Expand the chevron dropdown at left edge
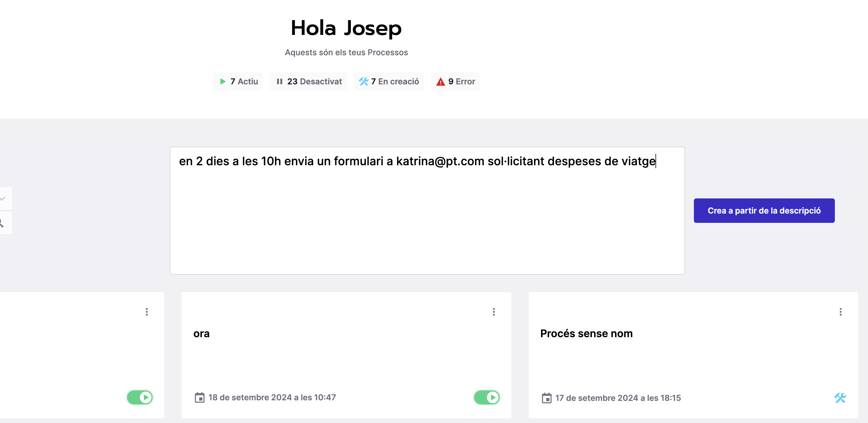Viewport: 868px width, 423px height. coord(3,199)
